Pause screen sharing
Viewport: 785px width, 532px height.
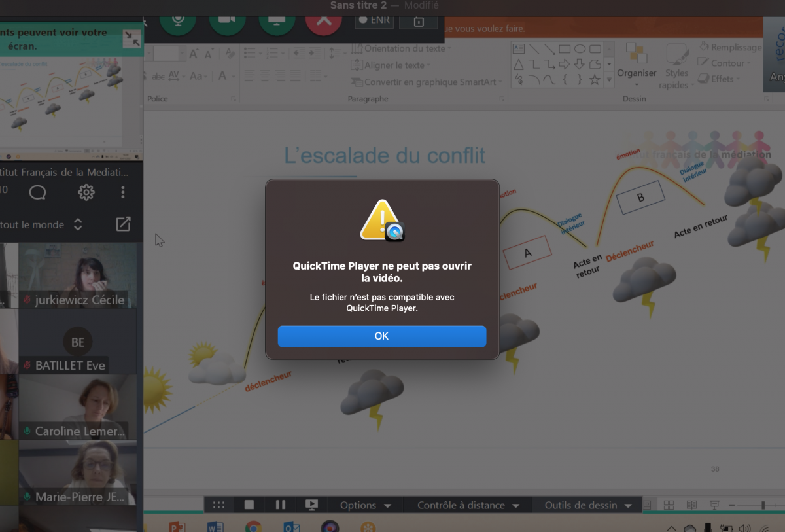coord(281,505)
